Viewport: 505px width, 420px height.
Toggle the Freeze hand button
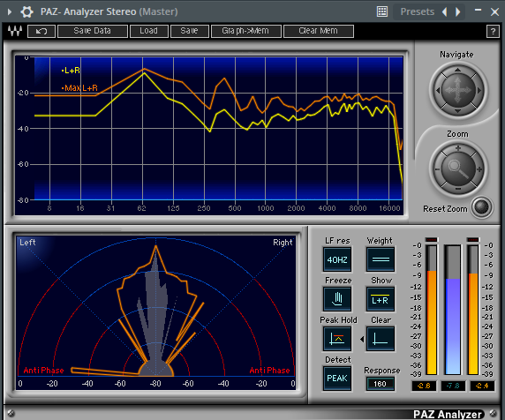tap(337, 298)
